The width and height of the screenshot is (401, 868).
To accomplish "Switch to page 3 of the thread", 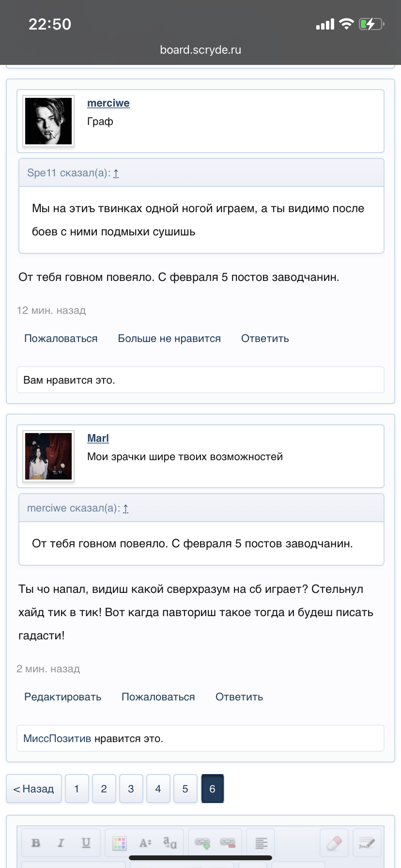I will coord(131,788).
